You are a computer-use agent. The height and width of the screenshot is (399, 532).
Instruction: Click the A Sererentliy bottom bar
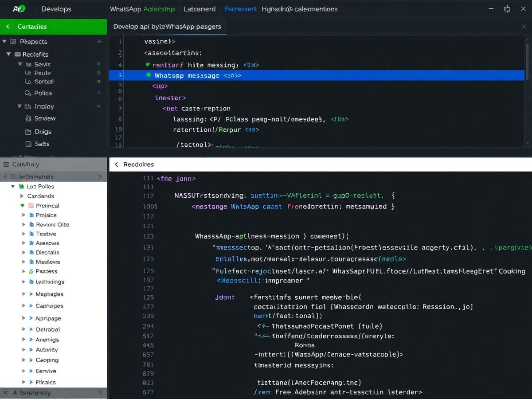(x=53, y=393)
